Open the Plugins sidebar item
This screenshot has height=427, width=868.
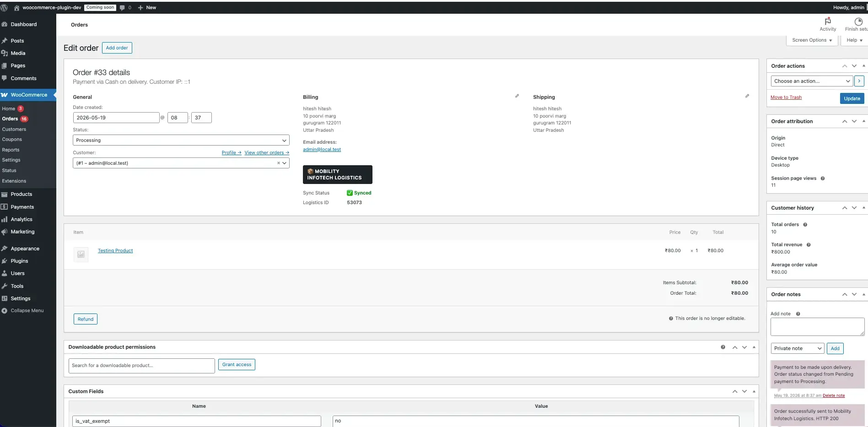(x=19, y=261)
